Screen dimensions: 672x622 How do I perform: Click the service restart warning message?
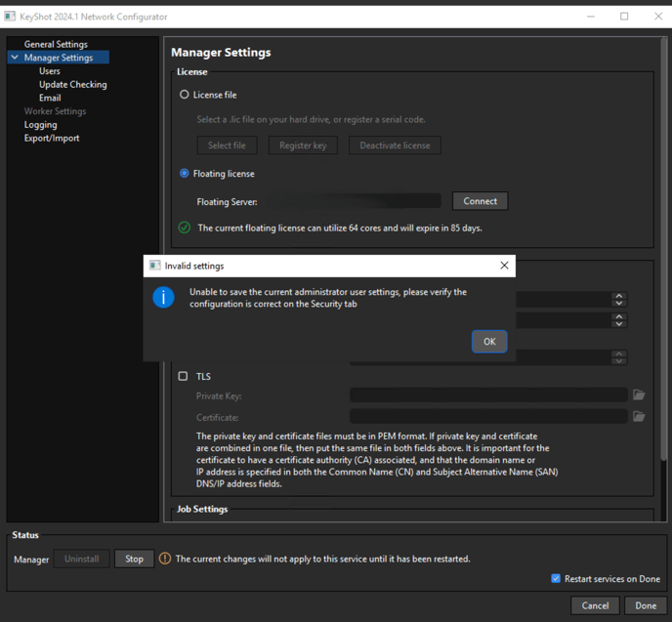322,559
